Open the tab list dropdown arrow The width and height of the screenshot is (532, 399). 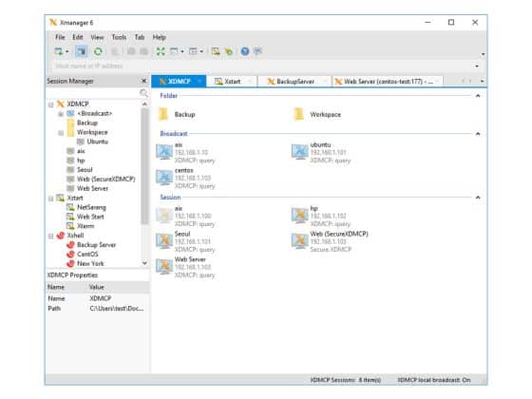click(x=483, y=82)
